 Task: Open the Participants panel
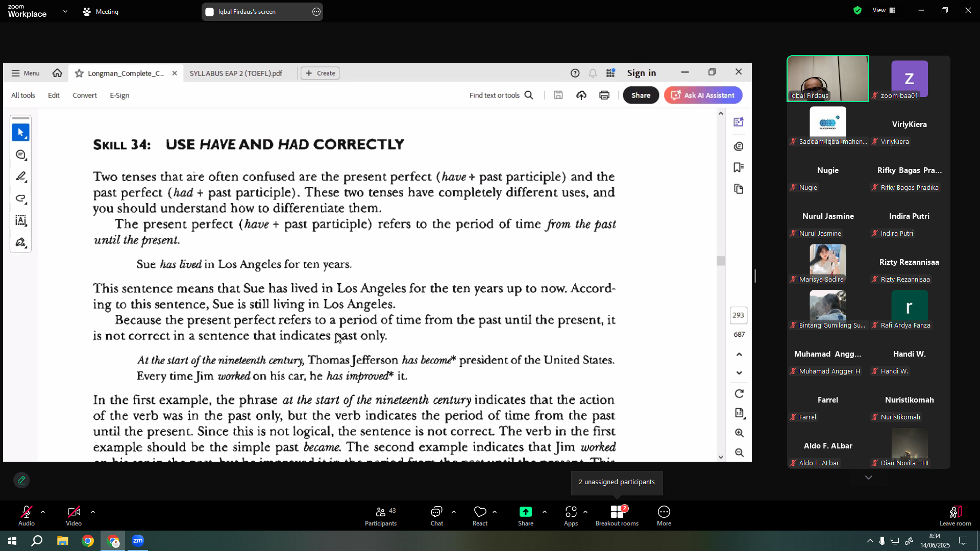[381, 516]
